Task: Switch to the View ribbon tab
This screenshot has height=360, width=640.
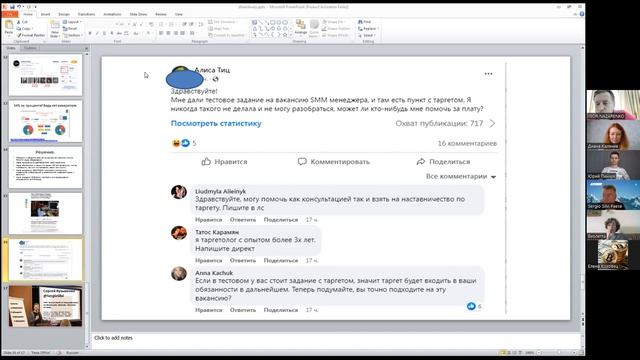Action: tap(179, 14)
